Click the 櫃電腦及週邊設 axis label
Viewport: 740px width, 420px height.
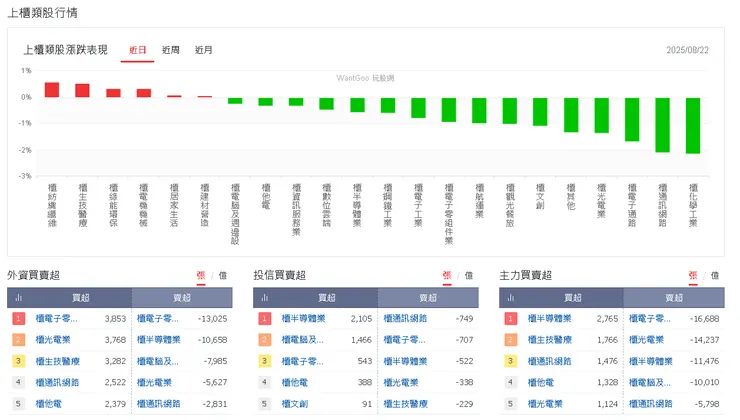click(x=235, y=214)
